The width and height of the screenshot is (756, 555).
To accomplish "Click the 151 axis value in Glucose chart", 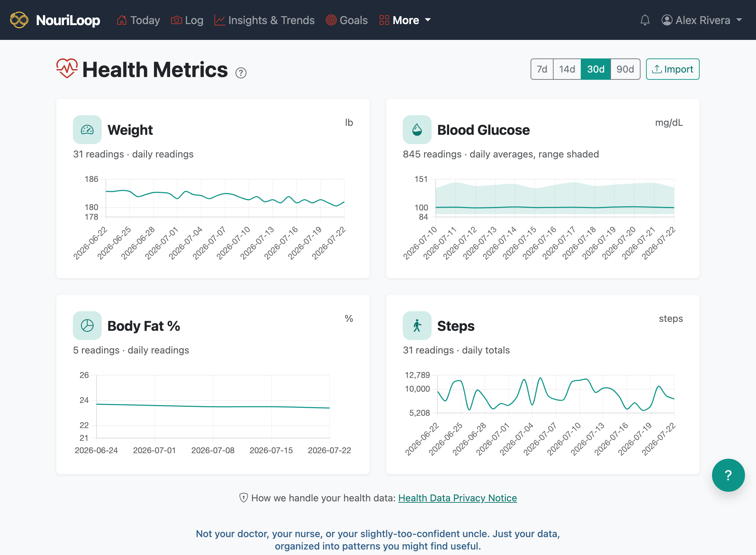I will point(421,179).
